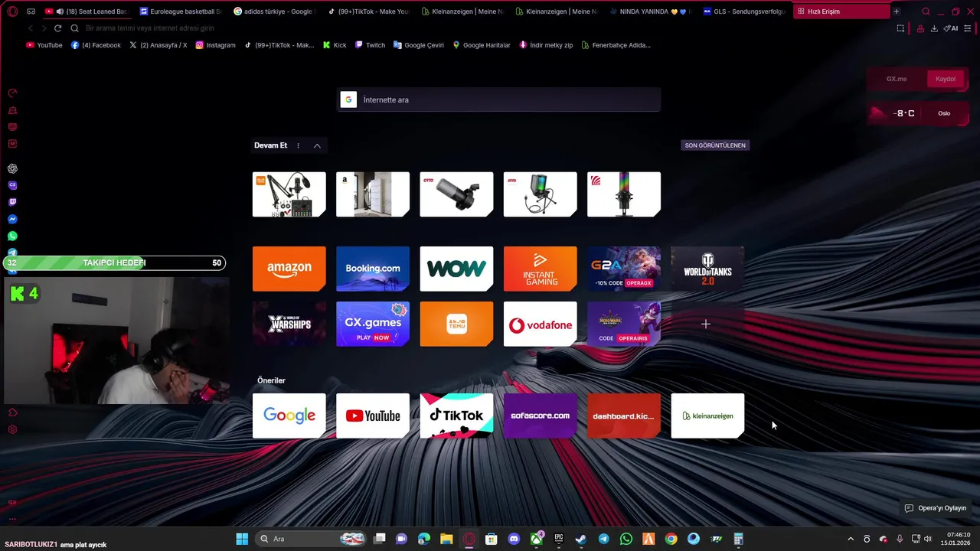Click Opera'yı Oylayın feedback button

tap(936, 508)
